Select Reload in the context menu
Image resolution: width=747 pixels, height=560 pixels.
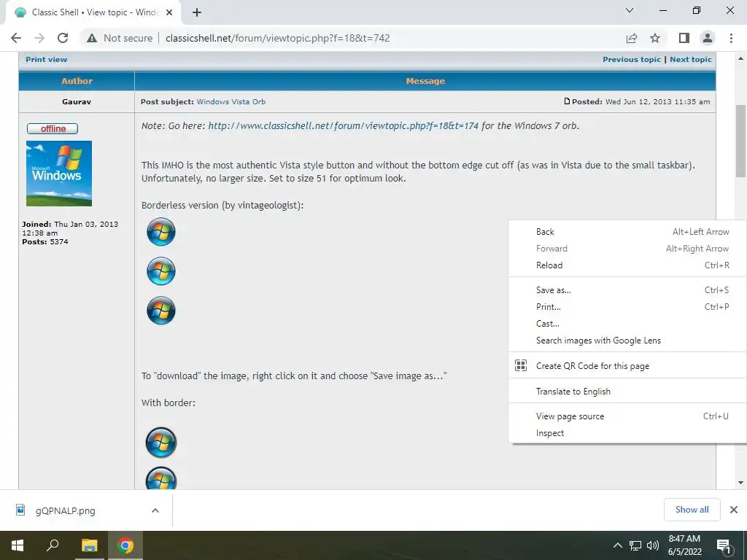click(x=627, y=265)
